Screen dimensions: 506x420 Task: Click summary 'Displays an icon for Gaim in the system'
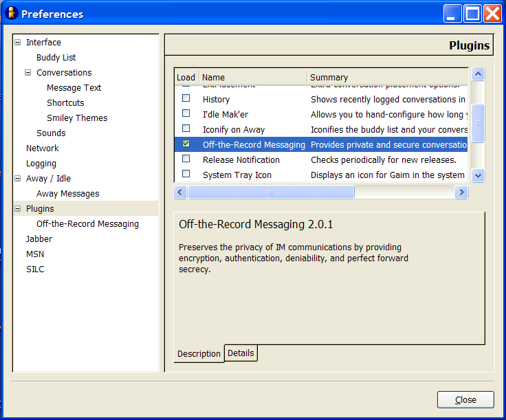tap(387, 175)
